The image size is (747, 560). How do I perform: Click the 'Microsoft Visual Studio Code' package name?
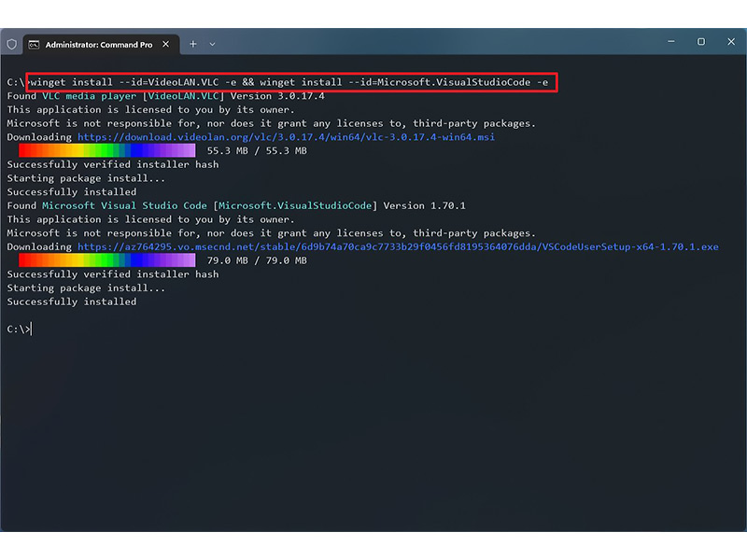124,205
